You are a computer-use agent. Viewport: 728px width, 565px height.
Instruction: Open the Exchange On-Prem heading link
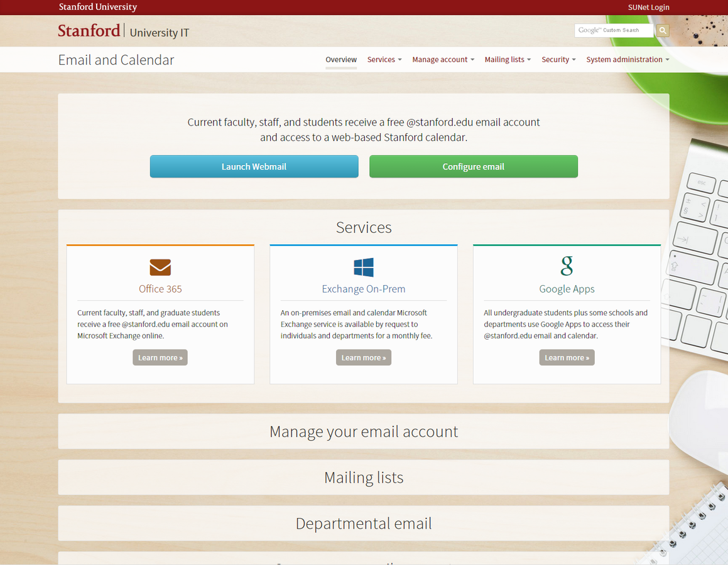pos(364,289)
